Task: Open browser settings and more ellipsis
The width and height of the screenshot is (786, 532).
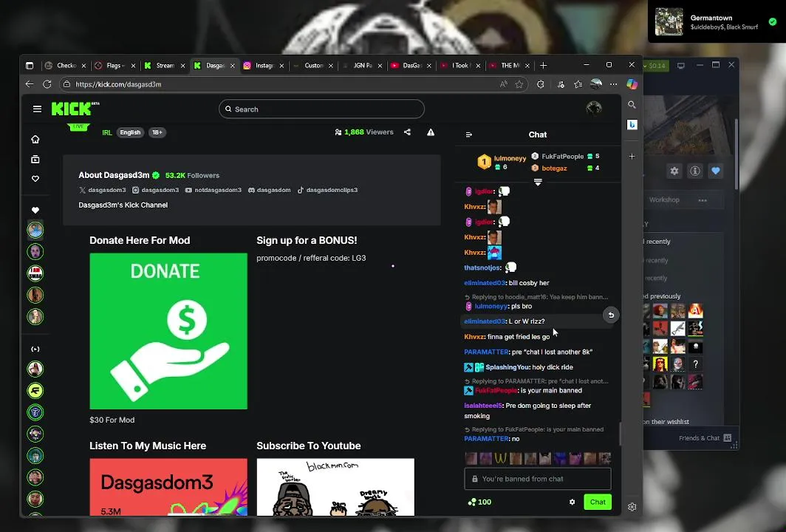Action: pos(614,84)
